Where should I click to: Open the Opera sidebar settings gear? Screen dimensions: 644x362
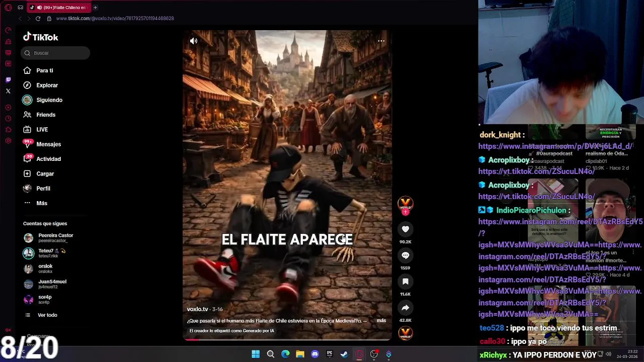pos(8,141)
